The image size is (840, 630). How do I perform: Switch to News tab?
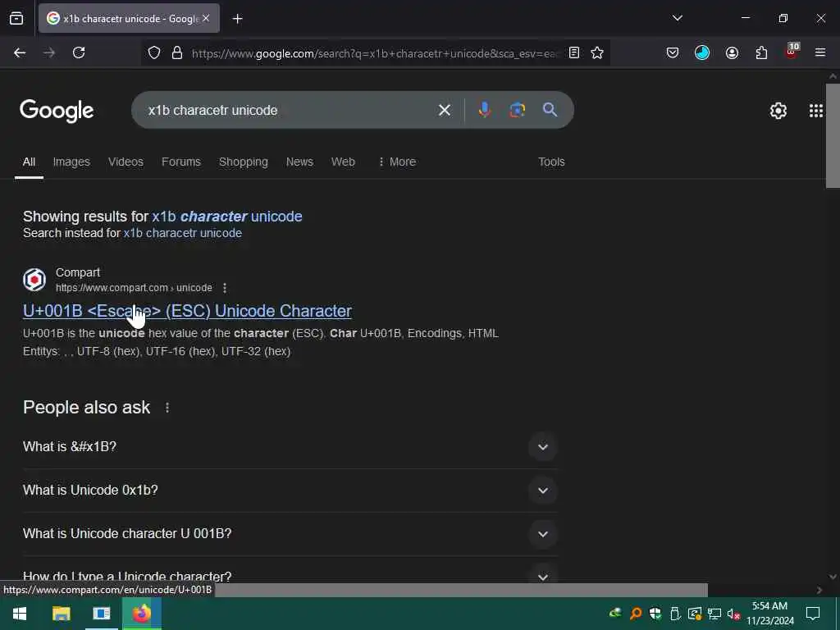point(299,162)
